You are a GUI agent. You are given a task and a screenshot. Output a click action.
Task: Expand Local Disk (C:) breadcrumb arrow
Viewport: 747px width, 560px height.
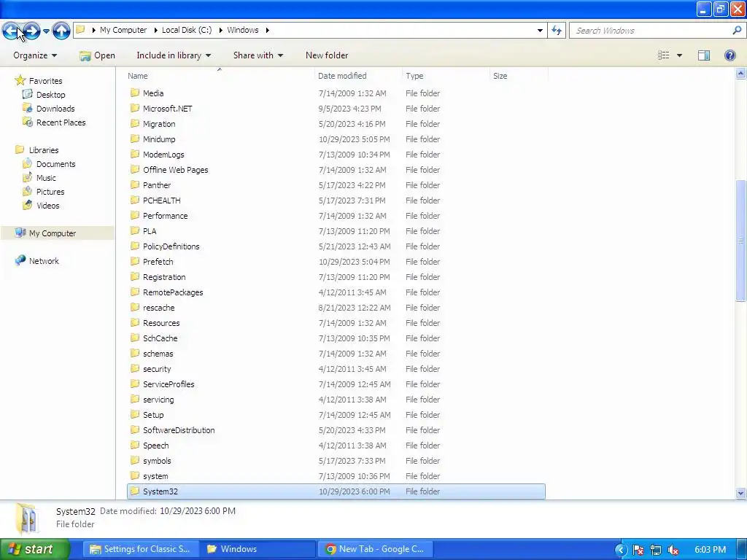click(x=220, y=30)
